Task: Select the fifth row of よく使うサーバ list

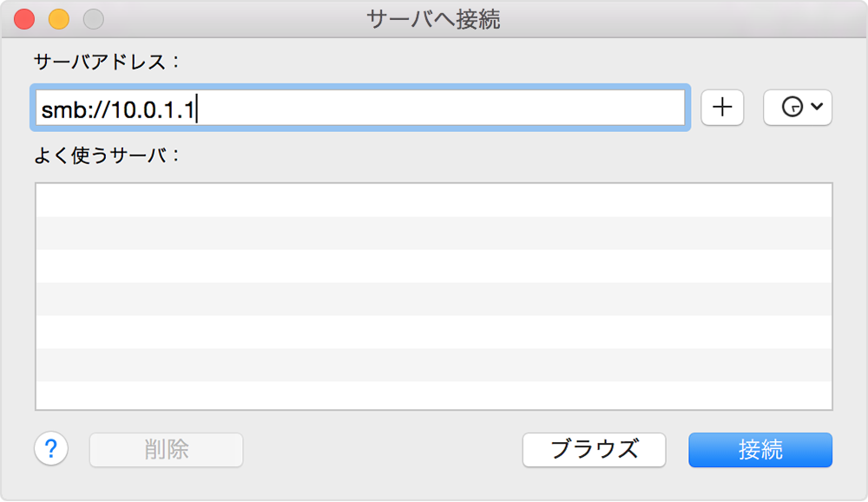Action: tap(433, 332)
